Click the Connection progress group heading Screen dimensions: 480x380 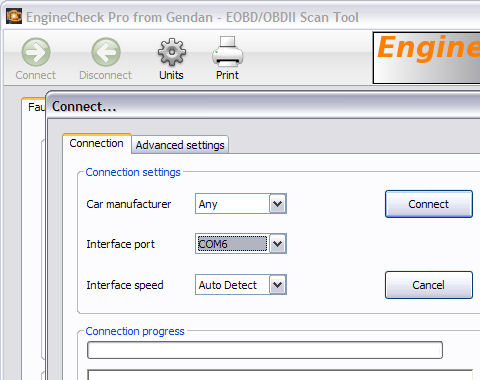pyautogui.click(x=135, y=331)
